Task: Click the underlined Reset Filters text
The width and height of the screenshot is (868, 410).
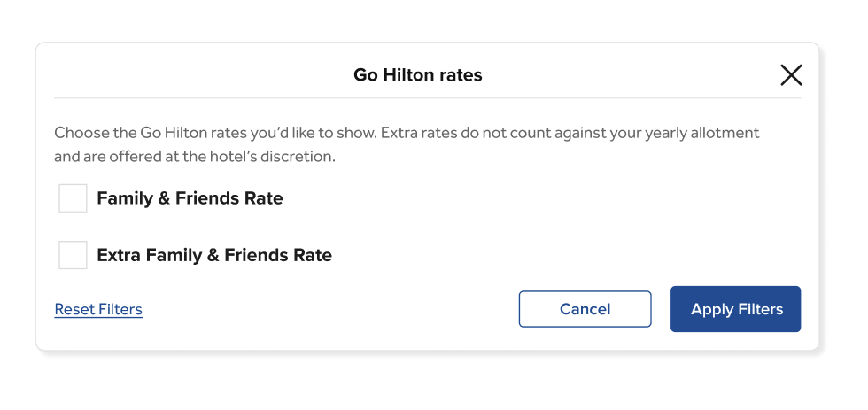Action: click(98, 309)
